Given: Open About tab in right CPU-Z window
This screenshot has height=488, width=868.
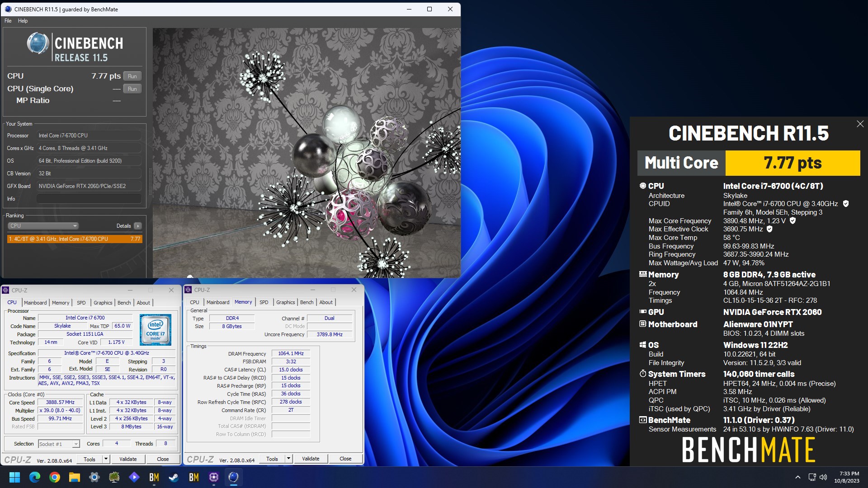Looking at the screenshot, I should pyautogui.click(x=326, y=302).
